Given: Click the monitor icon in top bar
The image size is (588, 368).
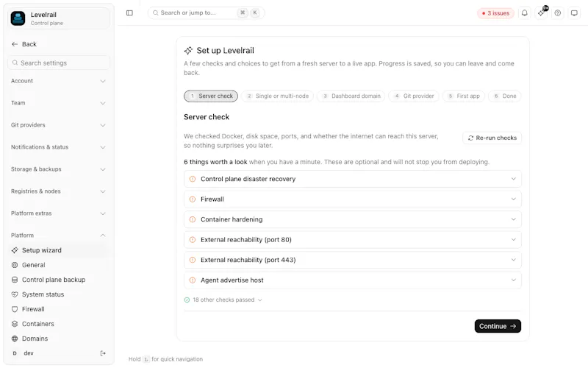Looking at the screenshot, I should click(x=574, y=13).
